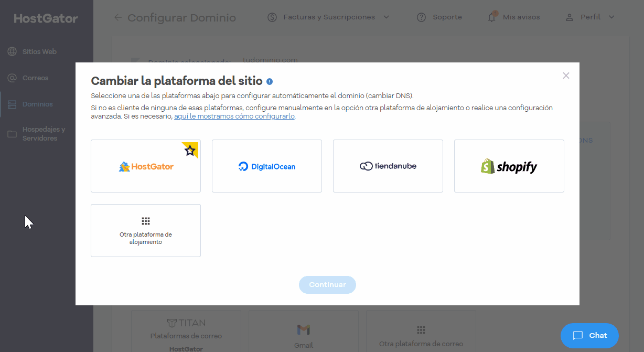Click the question mark Soporte icon

pos(421,17)
